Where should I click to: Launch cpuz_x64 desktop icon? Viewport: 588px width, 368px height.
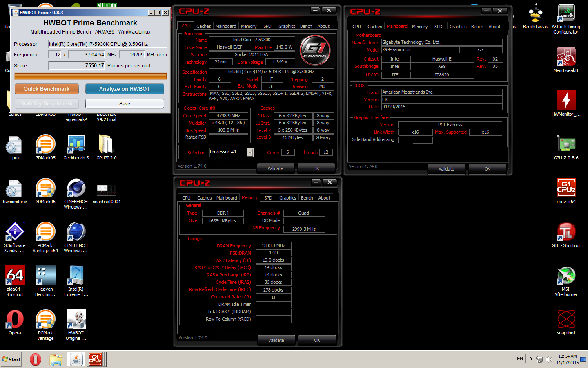click(x=566, y=191)
